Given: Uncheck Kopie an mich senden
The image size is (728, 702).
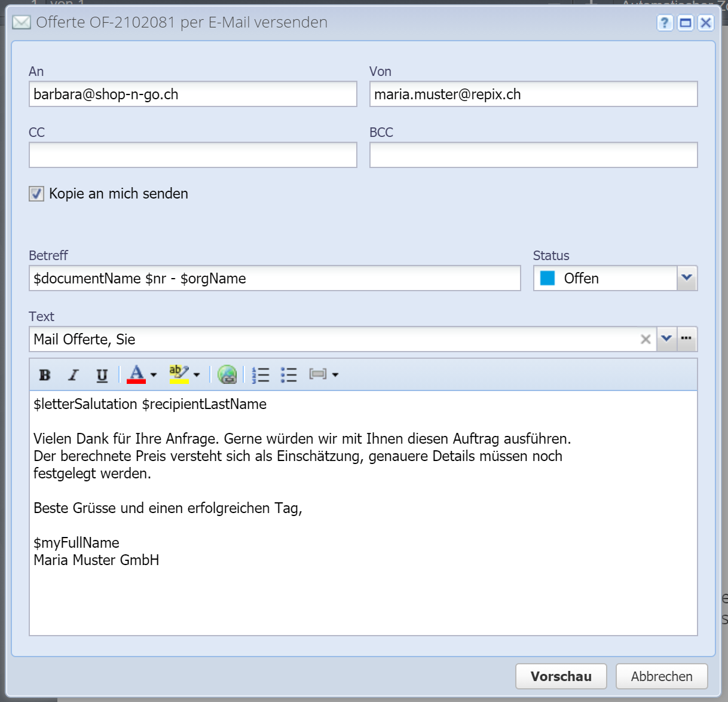Looking at the screenshot, I should [x=36, y=194].
